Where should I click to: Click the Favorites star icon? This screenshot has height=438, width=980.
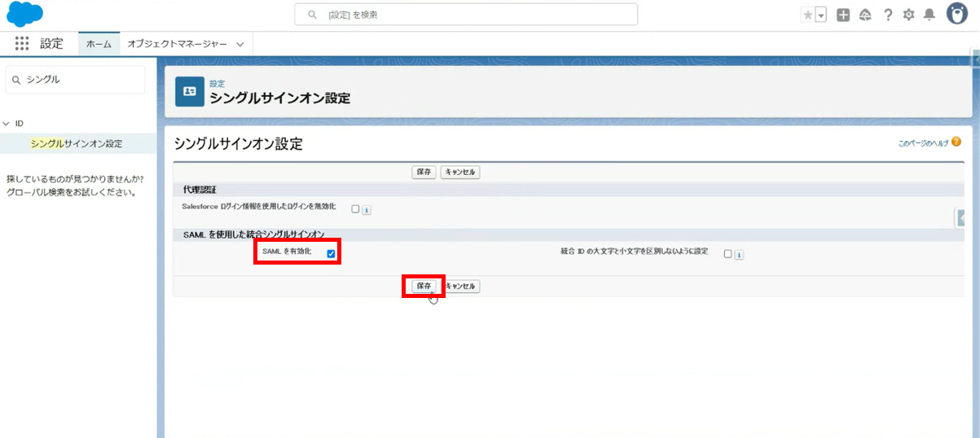[x=807, y=15]
